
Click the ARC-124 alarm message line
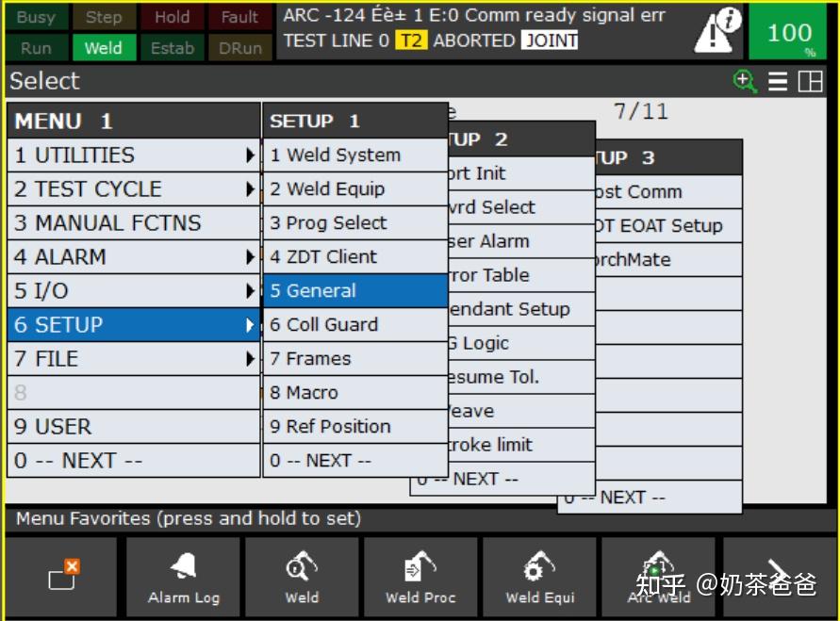(474, 16)
